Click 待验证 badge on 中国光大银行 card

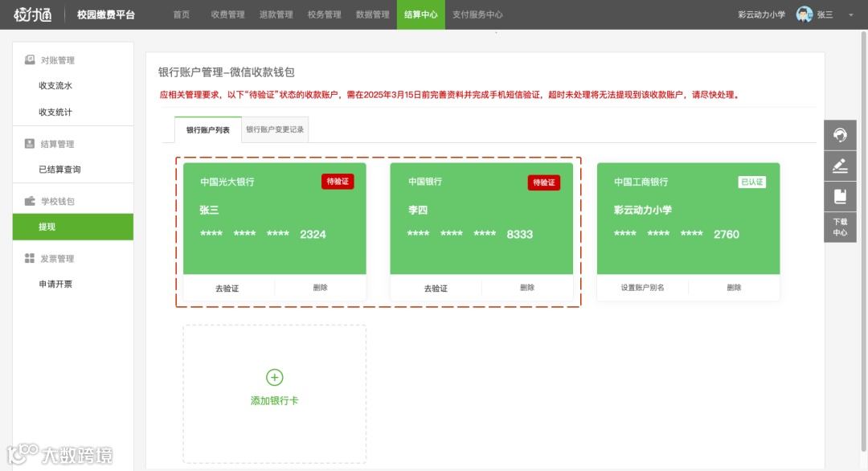(338, 182)
